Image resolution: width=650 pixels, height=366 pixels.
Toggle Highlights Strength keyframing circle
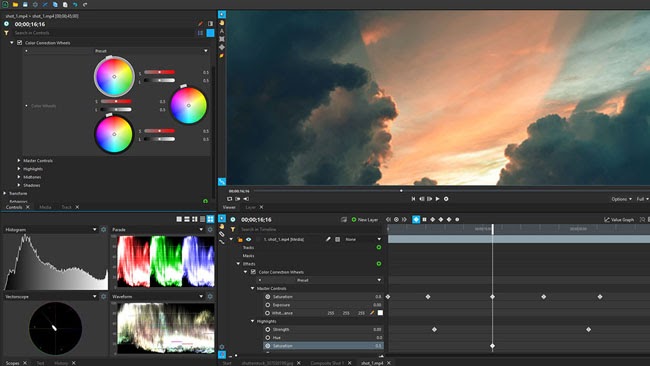click(x=268, y=330)
